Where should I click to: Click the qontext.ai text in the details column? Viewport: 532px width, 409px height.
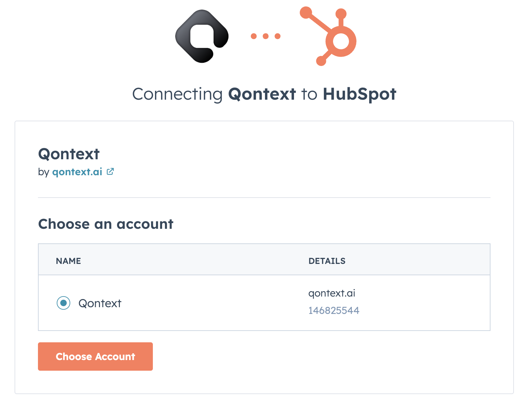(x=331, y=293)
